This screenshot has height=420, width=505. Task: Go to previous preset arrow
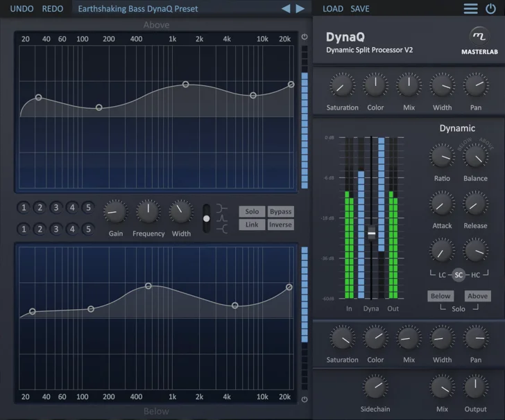tap(286, 9)
